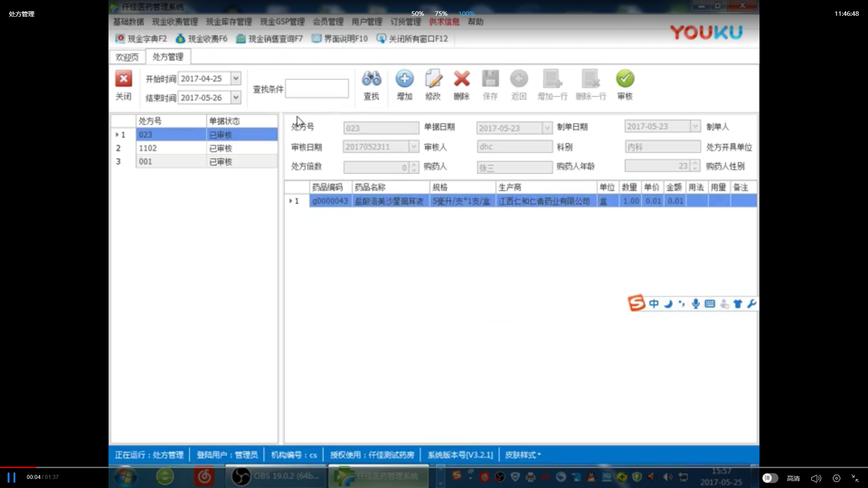Exit fullscreen using the shrink icon
The height and width of the screenshot is (488, 868).
855,478
